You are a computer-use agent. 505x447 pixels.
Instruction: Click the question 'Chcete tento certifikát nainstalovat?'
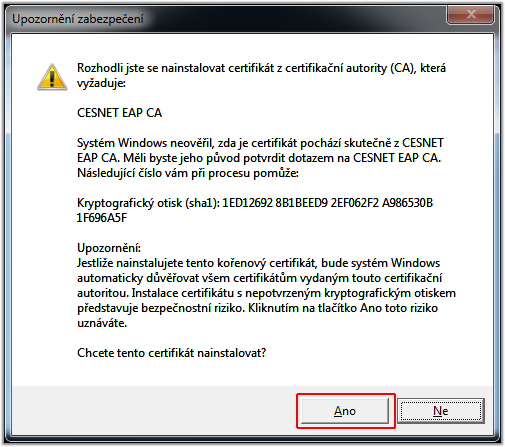point(172,353)
